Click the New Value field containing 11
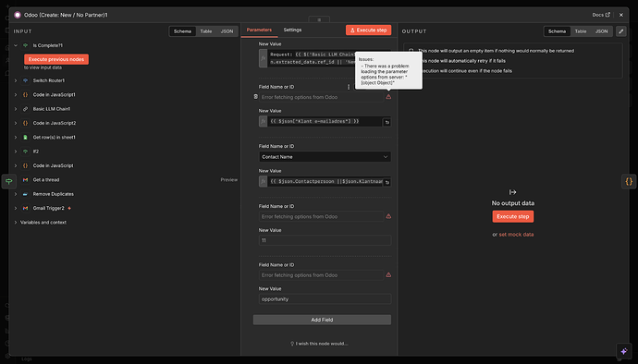 pos(325,240)
